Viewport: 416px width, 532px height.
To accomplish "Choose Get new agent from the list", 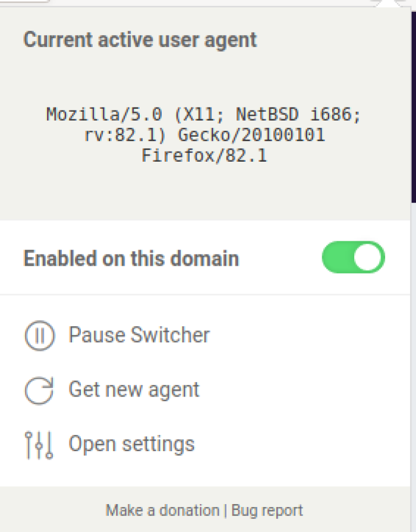I will pyautogui.click(x=134, y=389).
